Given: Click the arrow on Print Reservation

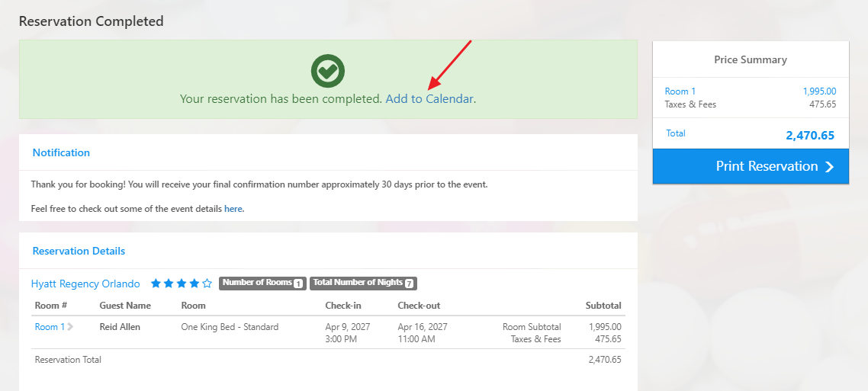Looking at the screenshot, I should pos(829,167).
